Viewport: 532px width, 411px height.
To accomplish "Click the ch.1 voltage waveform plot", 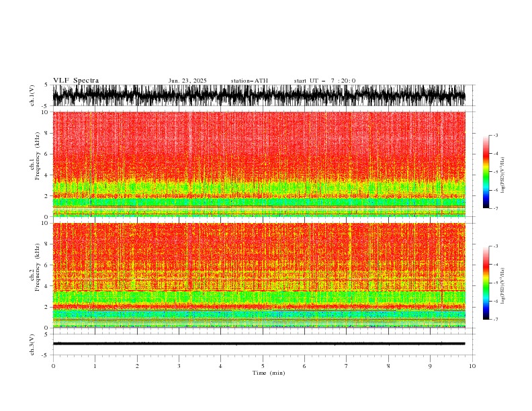I will (x=259, y=95).
